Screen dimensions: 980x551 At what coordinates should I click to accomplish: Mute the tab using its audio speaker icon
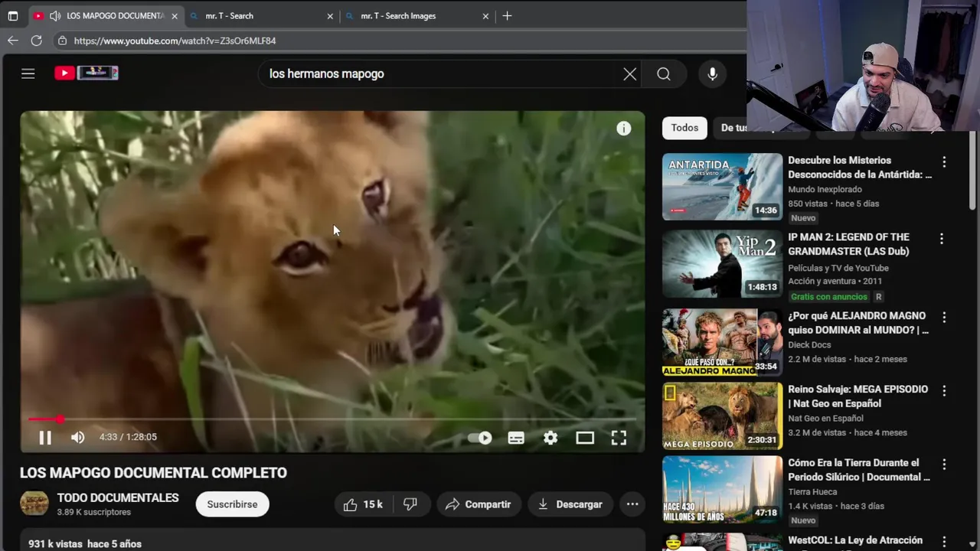55,15
